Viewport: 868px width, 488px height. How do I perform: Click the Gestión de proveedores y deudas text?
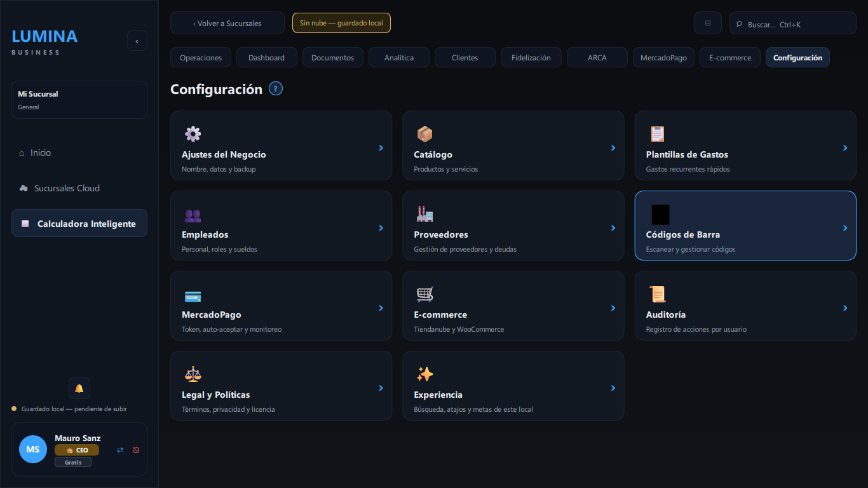click(465, 249)
